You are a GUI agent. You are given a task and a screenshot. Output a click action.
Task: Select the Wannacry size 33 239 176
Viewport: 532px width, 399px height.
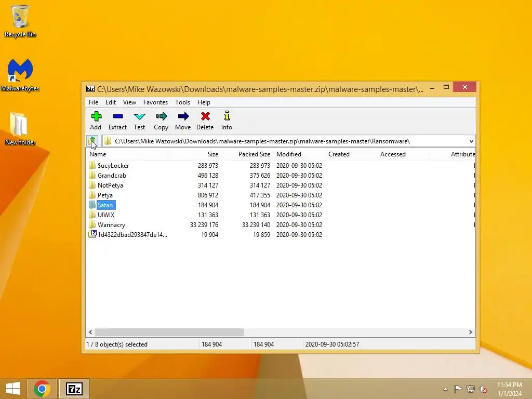(204, 224)
